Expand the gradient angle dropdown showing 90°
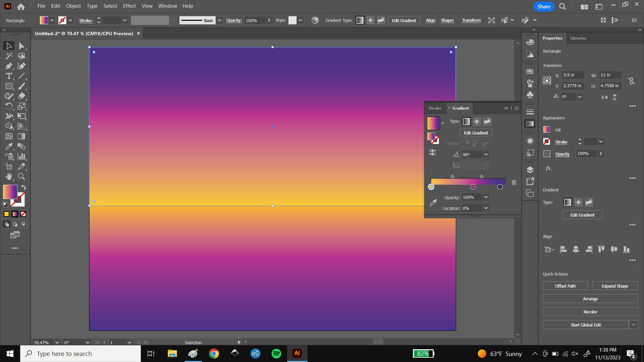This screenshot has width=644, height=362. (486, 154)
